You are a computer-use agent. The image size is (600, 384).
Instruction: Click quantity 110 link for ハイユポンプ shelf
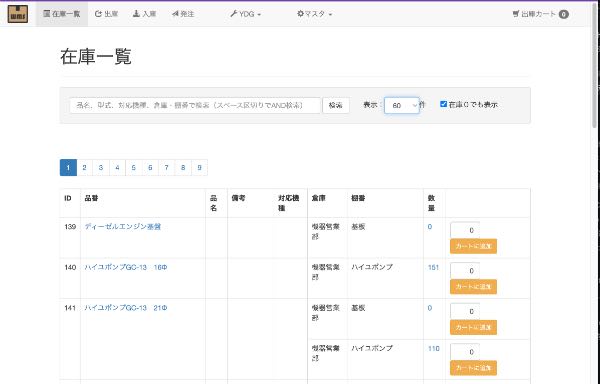point(434,348)
